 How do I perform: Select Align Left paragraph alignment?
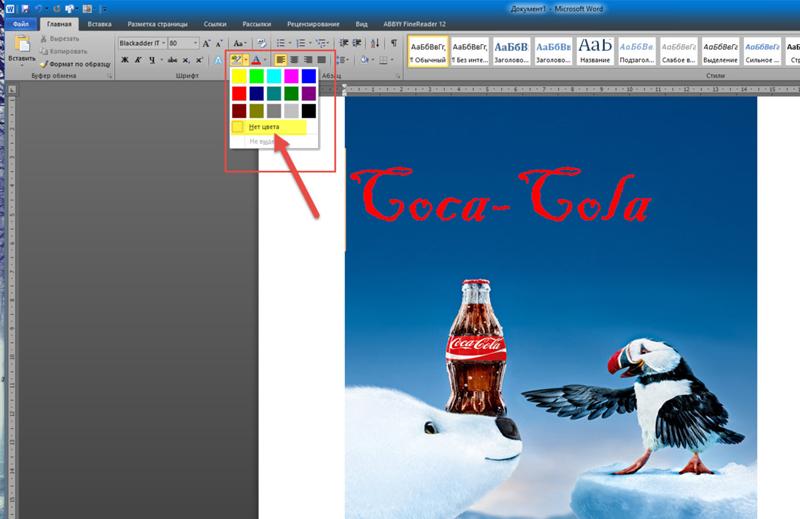point(281,60)
